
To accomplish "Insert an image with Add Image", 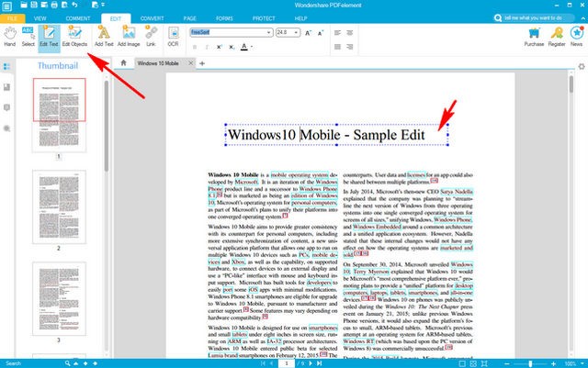I will click(x=129, y=37).
